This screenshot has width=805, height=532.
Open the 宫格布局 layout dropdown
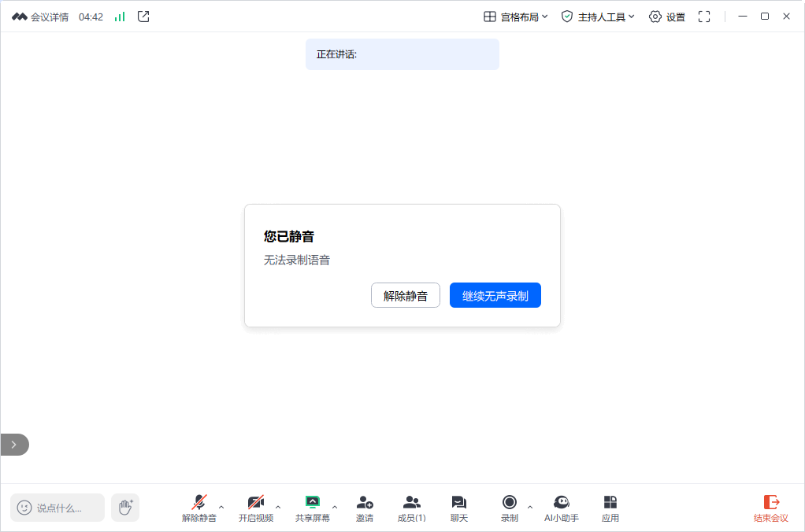click(x=516, y=17)
